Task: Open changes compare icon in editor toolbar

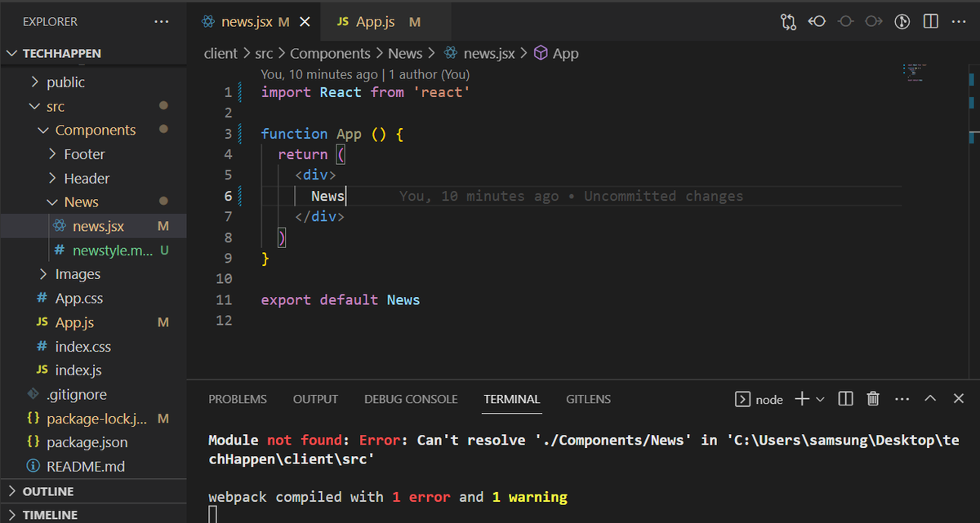Action: click(788, 22)
